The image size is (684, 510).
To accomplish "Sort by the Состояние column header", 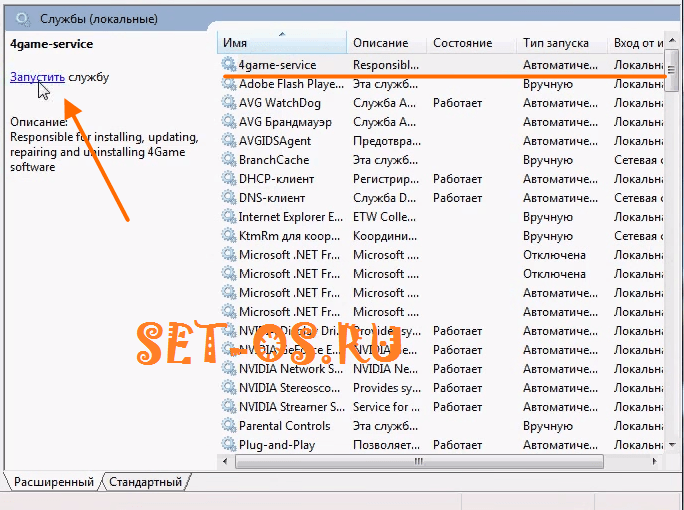I will click(x=472, y=42).
